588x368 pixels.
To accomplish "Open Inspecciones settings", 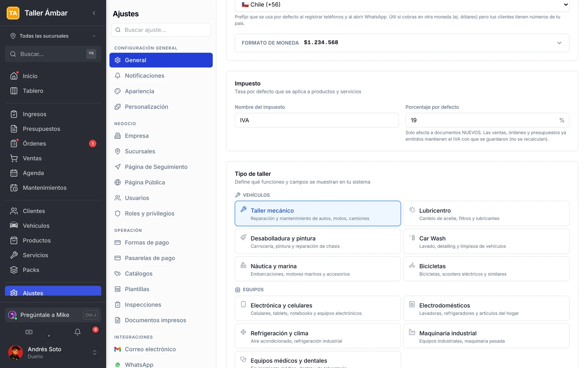I will (161, 305).
